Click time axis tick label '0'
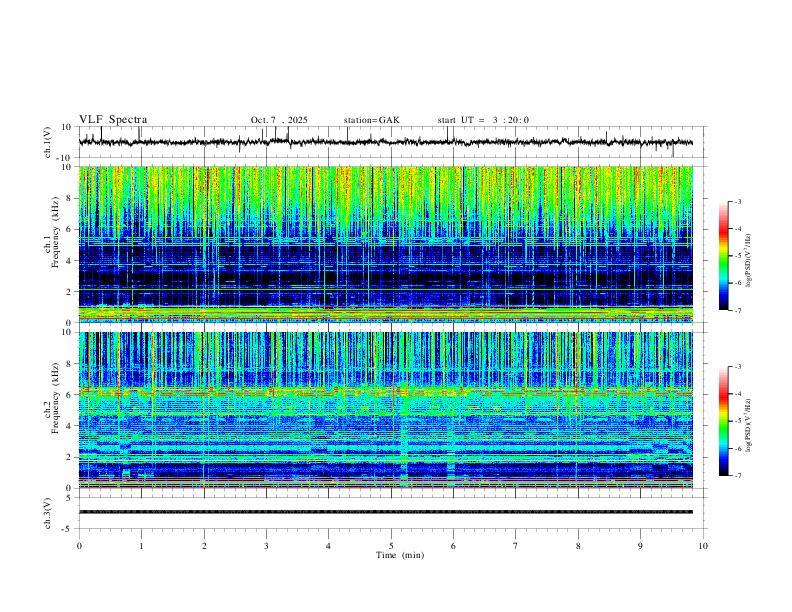The height and width of the screenshot is (612, 792). (x=79, y=546)
